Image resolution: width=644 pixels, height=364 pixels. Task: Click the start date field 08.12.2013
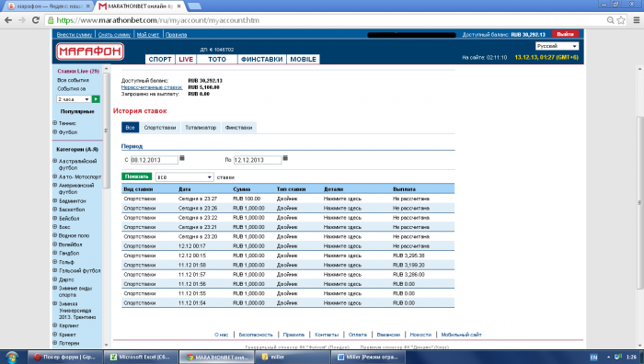click(x=155, y=160)
